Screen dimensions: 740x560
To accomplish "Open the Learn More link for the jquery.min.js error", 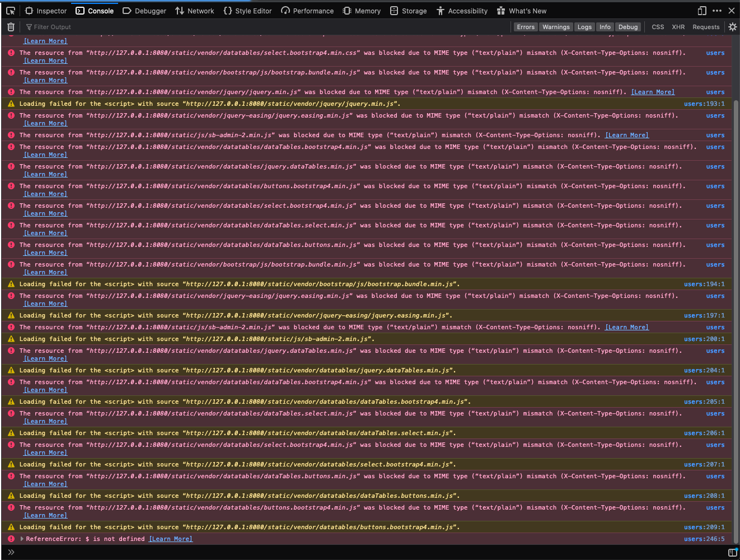I will point(653,92).
